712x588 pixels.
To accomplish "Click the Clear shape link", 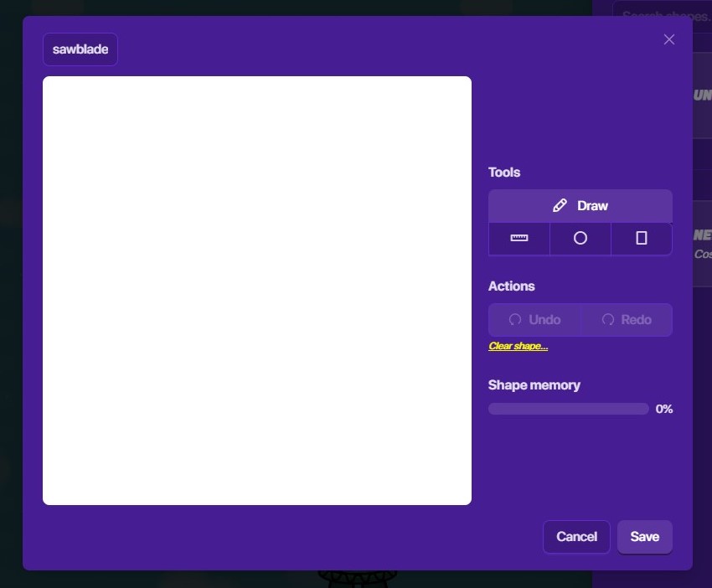I will click(518, 346).
